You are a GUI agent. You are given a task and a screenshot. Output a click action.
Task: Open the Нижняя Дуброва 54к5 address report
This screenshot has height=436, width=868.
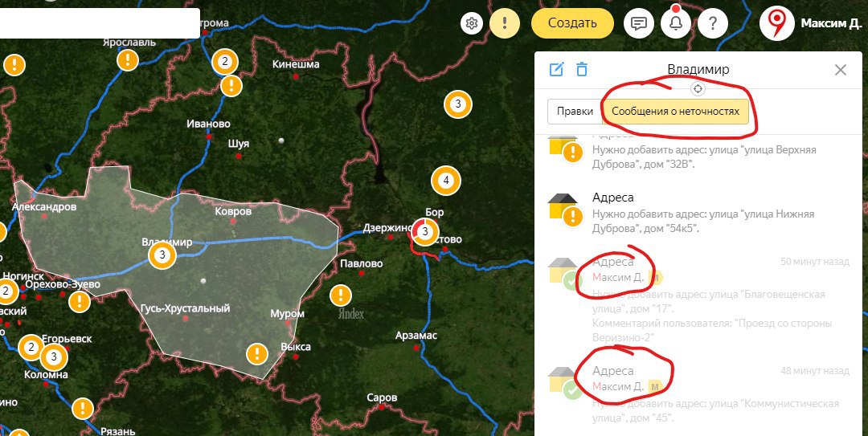[698, 213]
